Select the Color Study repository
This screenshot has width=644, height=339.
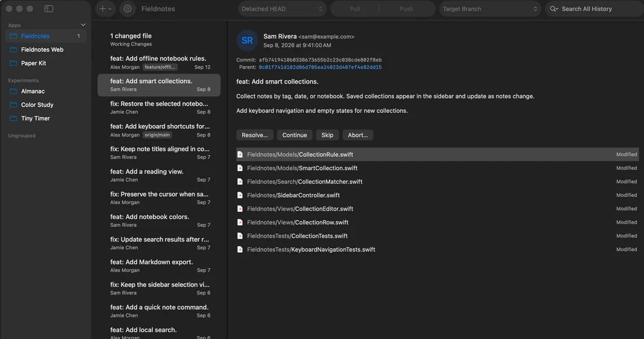(x=46, y=105)
